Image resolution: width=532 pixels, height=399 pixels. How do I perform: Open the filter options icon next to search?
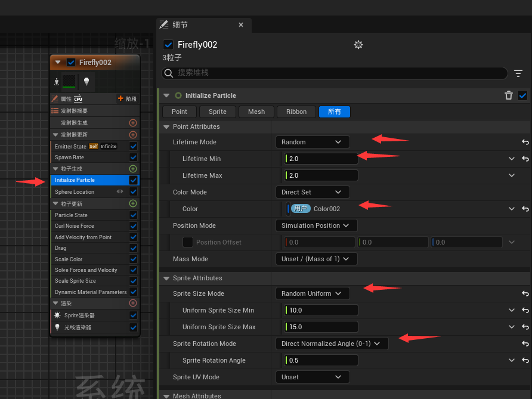click(x=518, y=73)
